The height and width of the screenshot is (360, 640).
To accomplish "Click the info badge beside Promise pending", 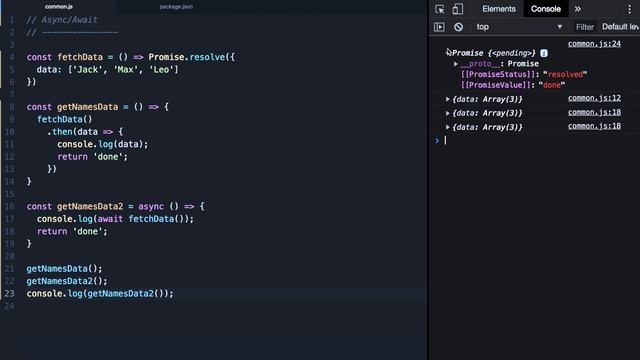I will (x=544, y=53).
